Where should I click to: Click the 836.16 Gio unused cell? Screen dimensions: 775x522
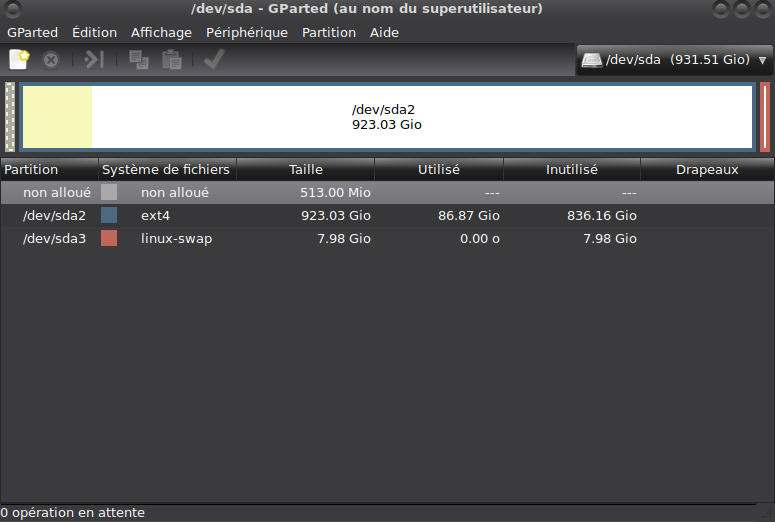coord(602,216)
